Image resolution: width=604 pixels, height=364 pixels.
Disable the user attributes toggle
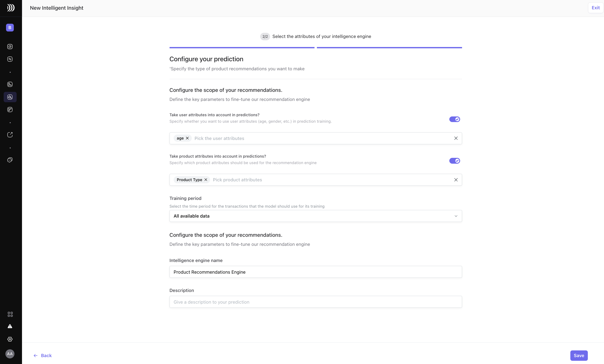[x=455, y=119]
